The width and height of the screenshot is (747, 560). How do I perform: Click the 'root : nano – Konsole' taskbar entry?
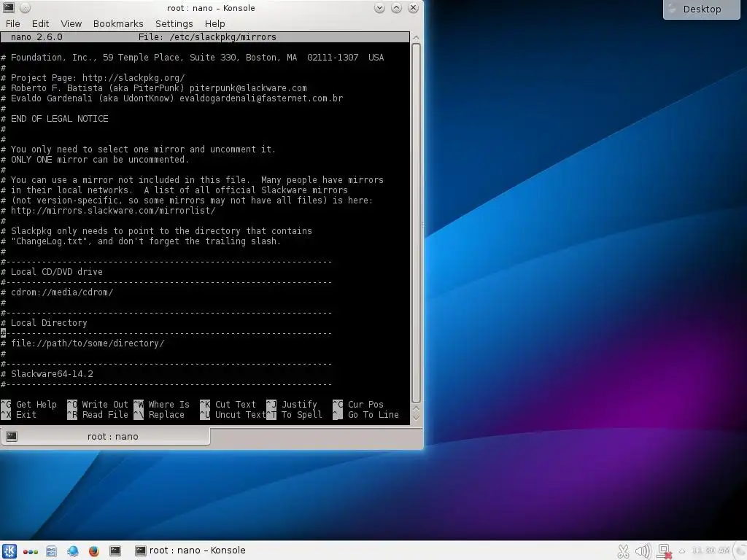[190, 551]
